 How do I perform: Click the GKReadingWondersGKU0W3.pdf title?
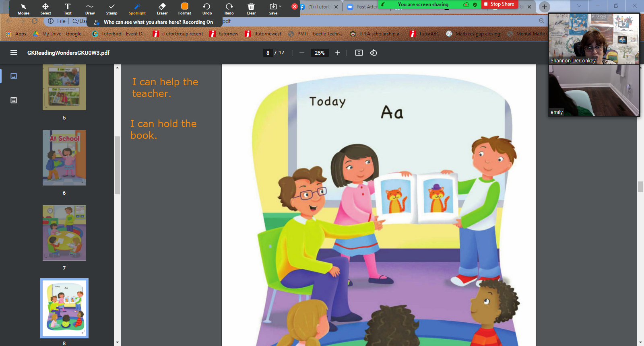[x=68, y=53]
